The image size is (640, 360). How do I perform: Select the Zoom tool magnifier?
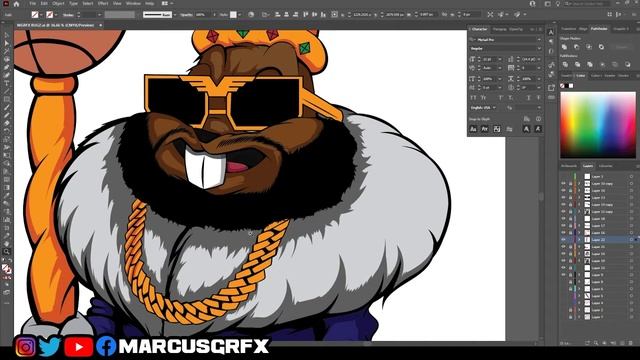(x=7, y=252)
